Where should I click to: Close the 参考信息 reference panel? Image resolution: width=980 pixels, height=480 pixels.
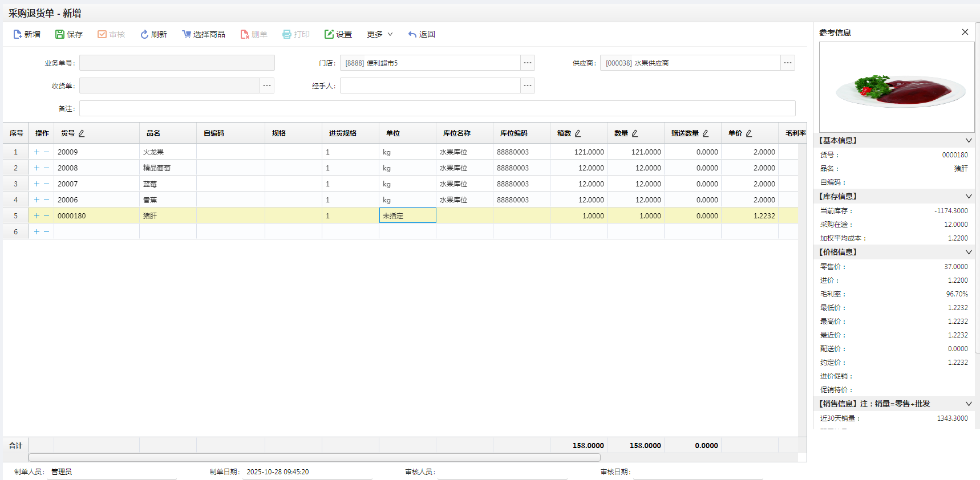965,32
